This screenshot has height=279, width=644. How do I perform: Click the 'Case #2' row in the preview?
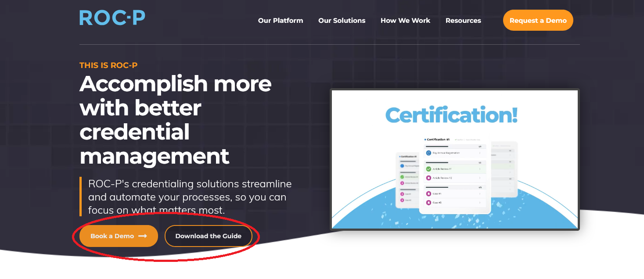[x=455, y=203]
